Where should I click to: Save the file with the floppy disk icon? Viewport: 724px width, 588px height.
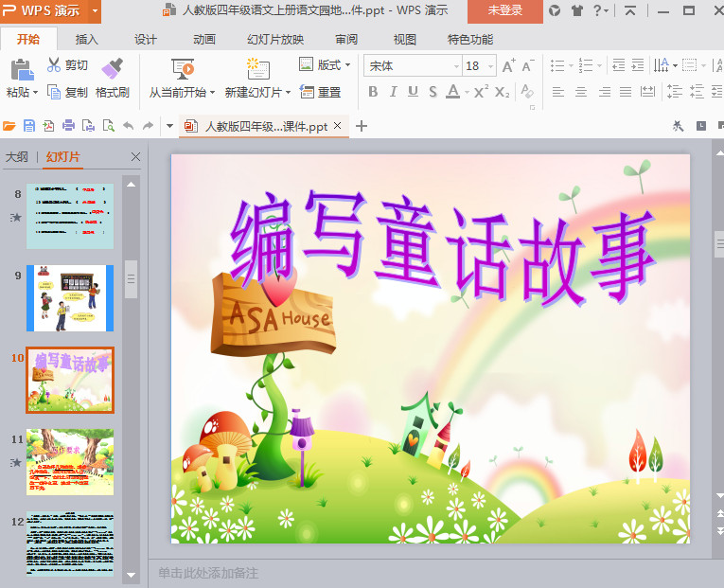click(x=29, y=126)
